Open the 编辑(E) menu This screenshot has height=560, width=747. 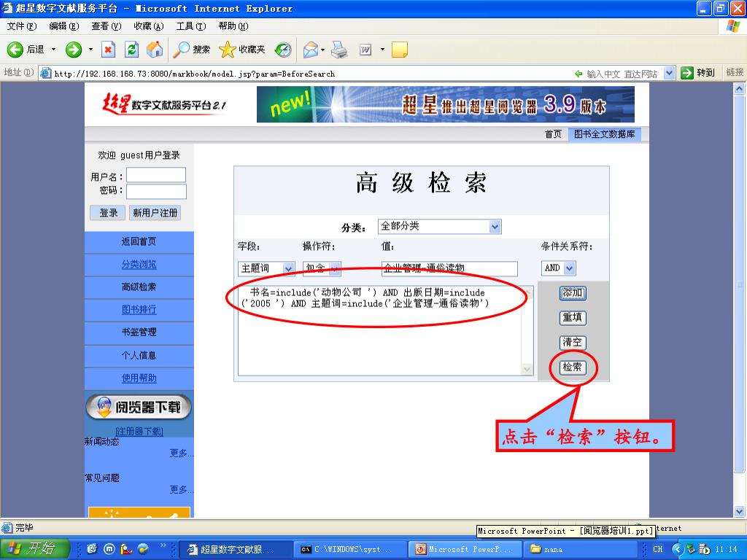click(x=64, y=26)
